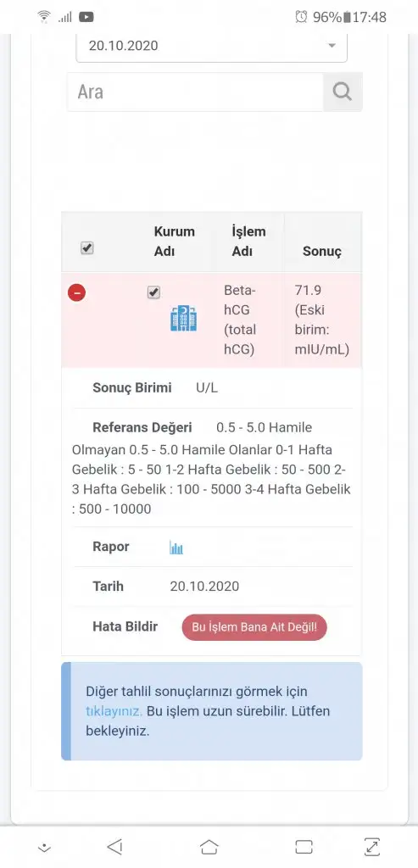Click the Bu İşlem Bana Ait Değil button
This screenshot has width=418, height=868.
[x=254, y=627]
